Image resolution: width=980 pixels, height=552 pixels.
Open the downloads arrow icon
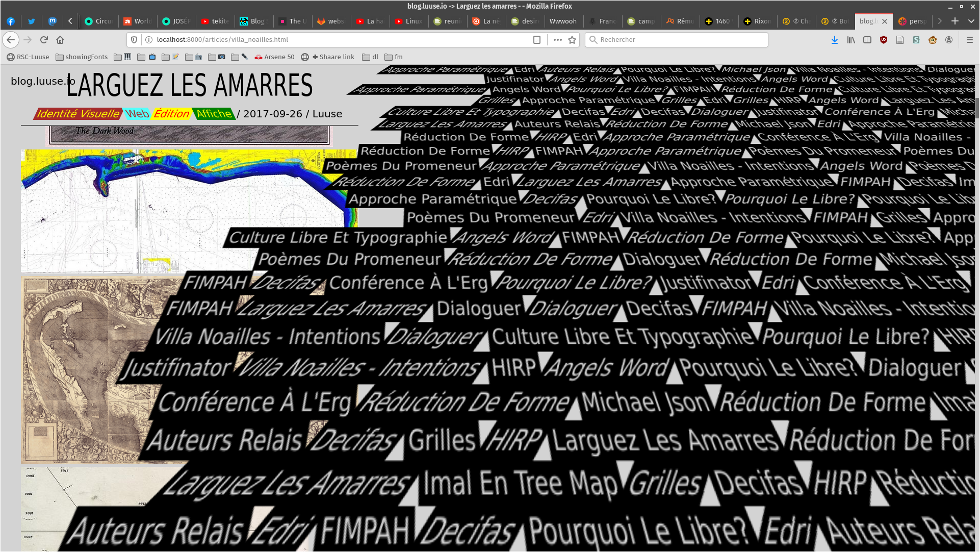tap(835, 40)
